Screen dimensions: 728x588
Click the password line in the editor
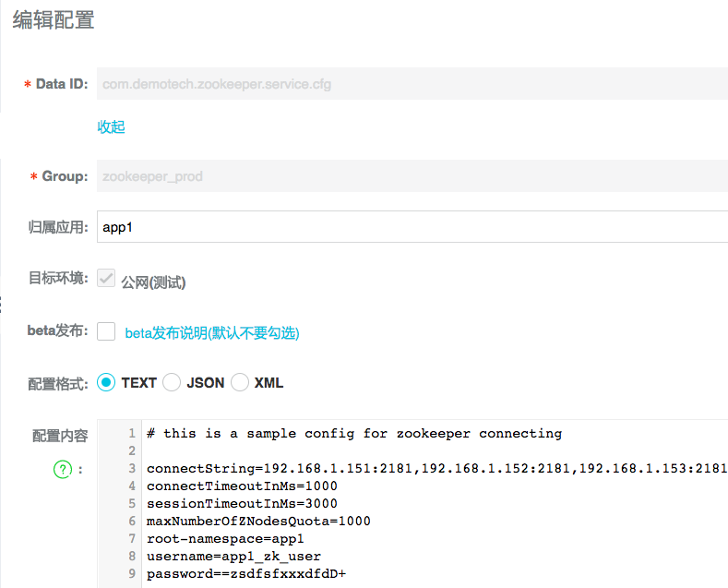(x=246, y=574)
